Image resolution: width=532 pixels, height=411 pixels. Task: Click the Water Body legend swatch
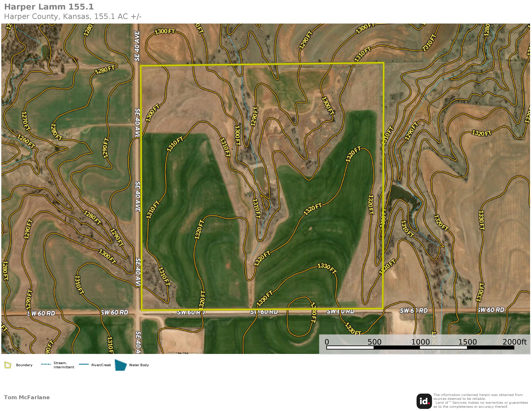coord(121,365)
